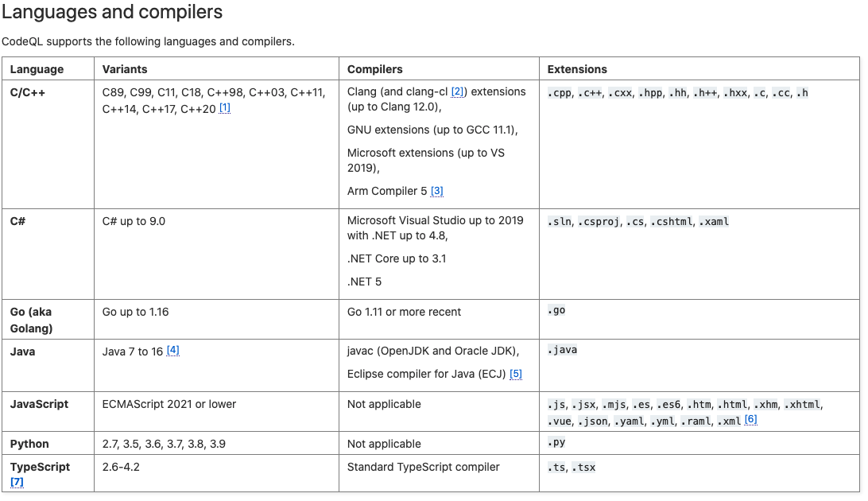The image size is (868, 501).
Task: Open footnote [2] next to clang-cl
Action: point(457,91)
